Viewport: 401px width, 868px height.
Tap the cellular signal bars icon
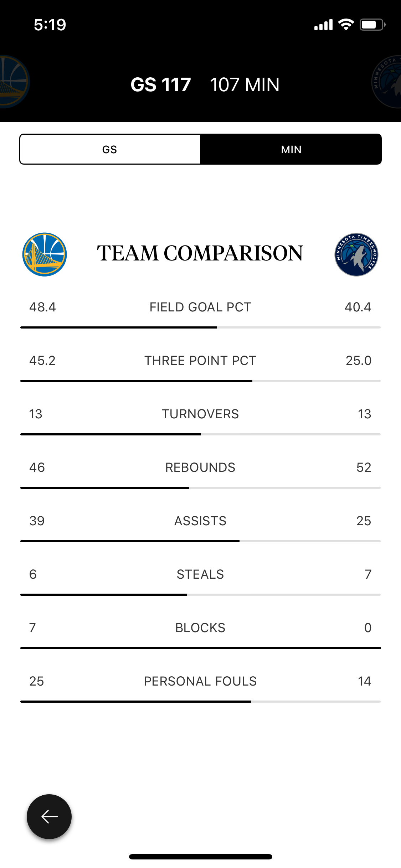pyautogui.click(x=323, y=25)
